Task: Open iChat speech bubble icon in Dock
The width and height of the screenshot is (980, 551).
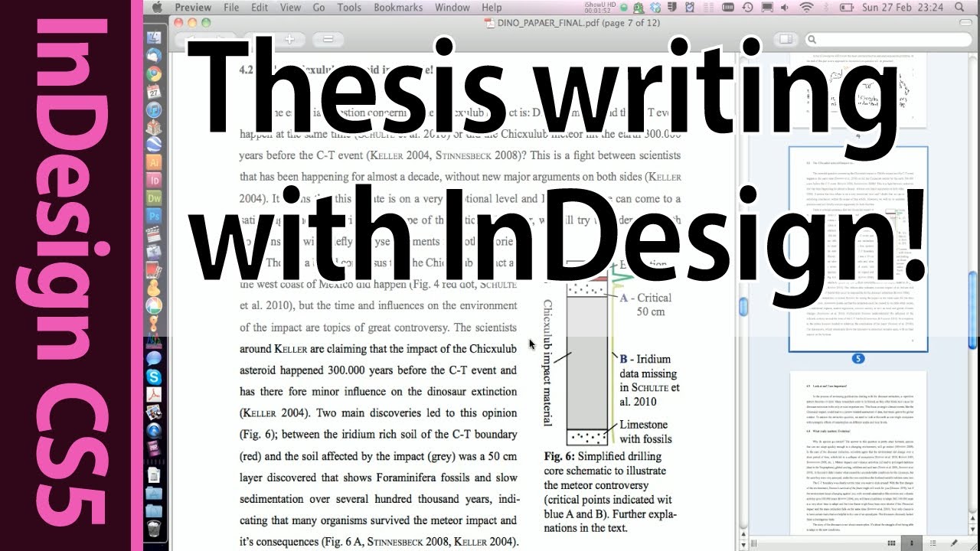Action: 154,358
